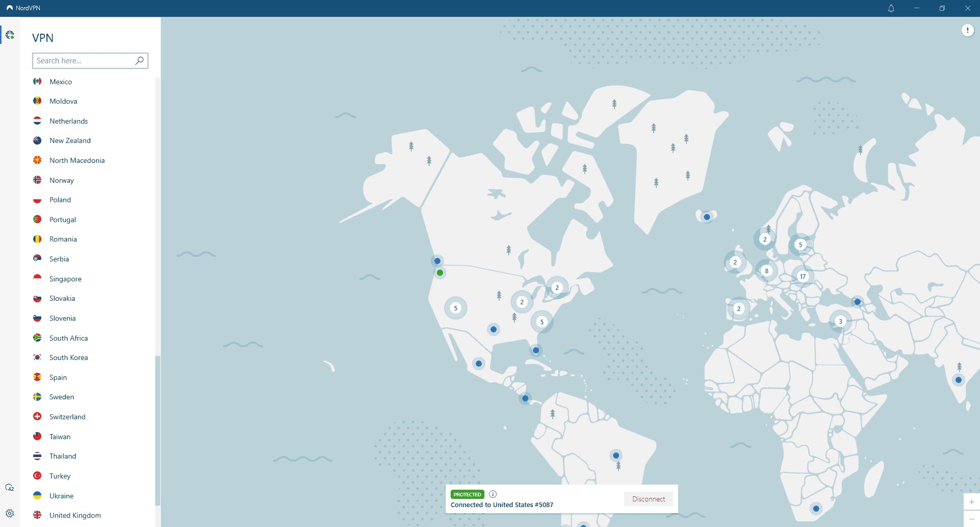Screen dimensions: 980x527
Task: Click the Iceland server map marker
Action: [707, 217]
